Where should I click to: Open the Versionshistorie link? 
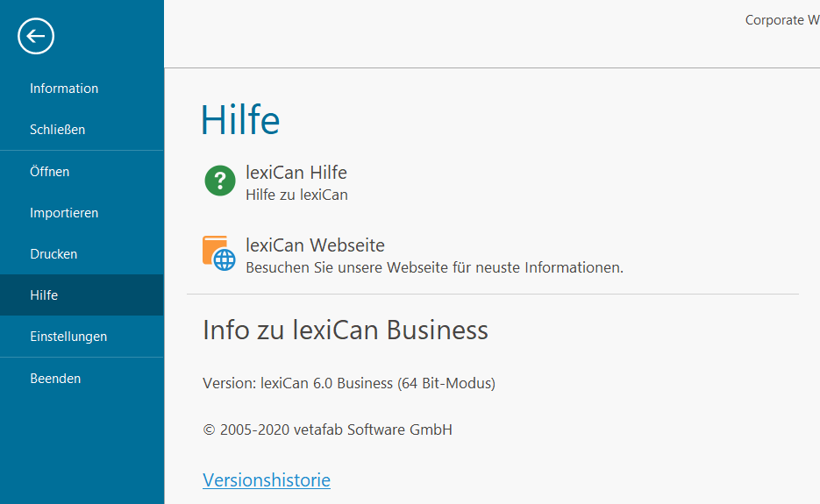[267, 480]
